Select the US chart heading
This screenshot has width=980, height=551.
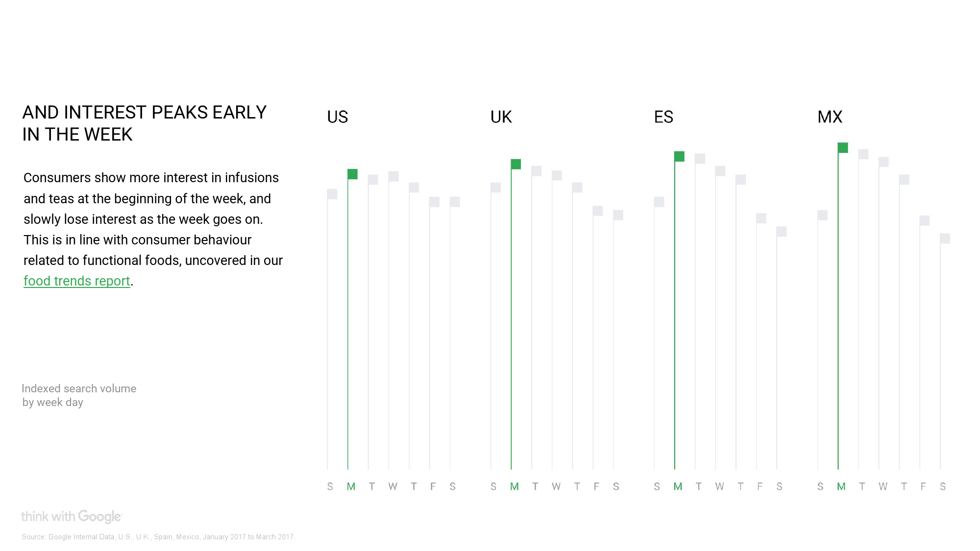coord(338,117)
